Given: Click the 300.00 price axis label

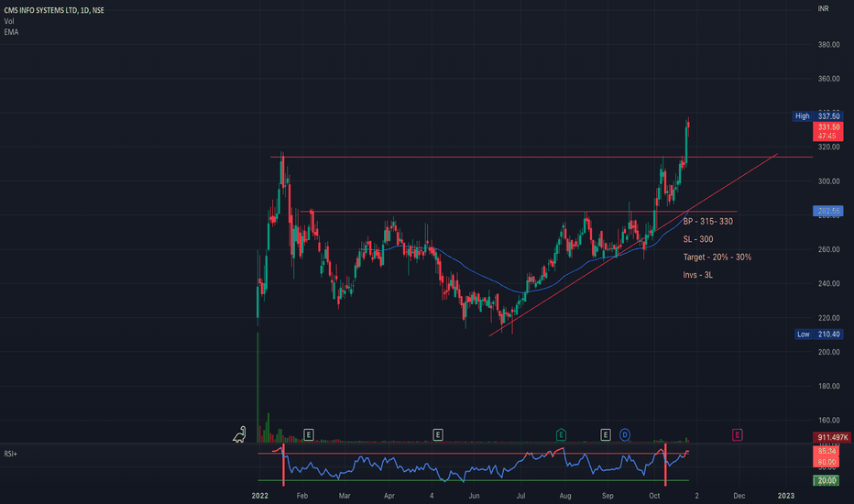Looking at the screenshot, I should (828, 181).
